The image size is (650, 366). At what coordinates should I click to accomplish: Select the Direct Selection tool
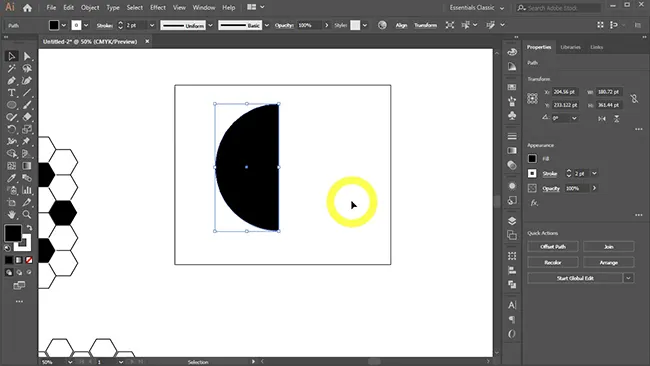(27, 56)
